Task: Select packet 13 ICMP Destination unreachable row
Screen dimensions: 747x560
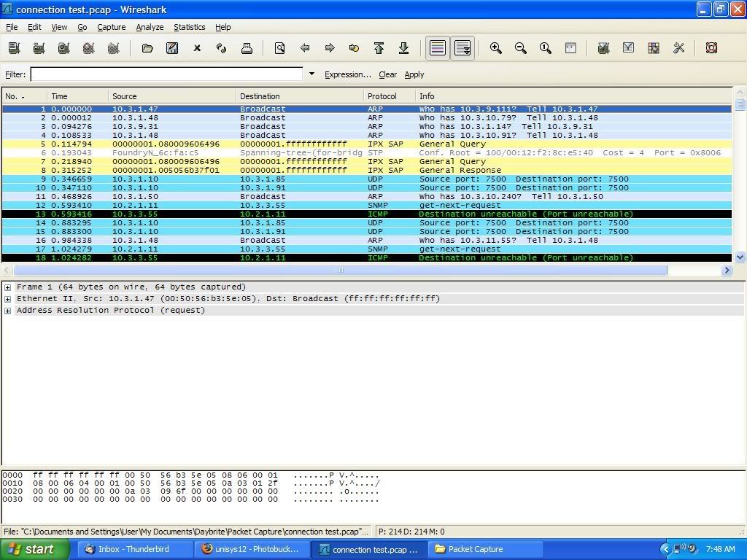Action: coord(367,214)
